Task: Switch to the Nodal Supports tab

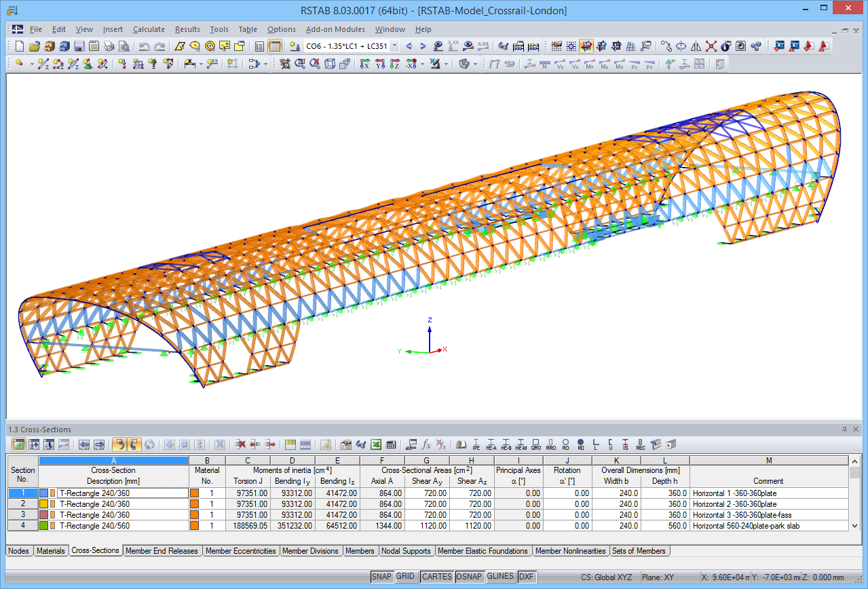Action: point(406,550)
